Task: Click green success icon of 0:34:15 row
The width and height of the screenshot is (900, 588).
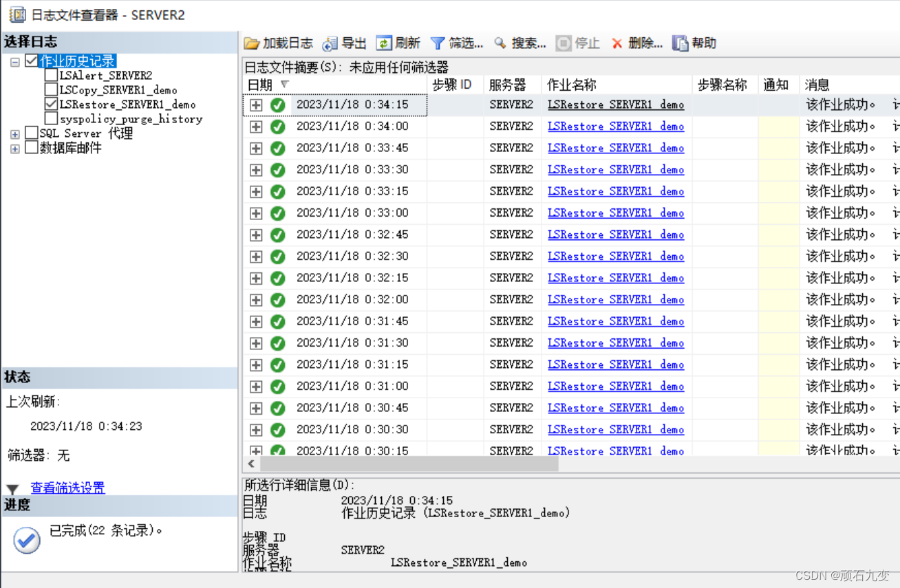Action: pyautogui.click(x=278, y=105)
